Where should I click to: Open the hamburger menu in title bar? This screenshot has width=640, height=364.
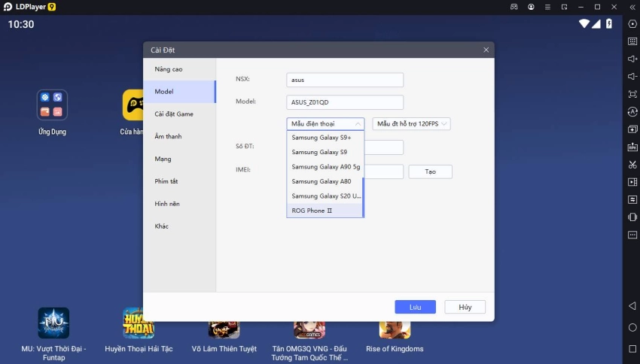(x=547, y=7)
